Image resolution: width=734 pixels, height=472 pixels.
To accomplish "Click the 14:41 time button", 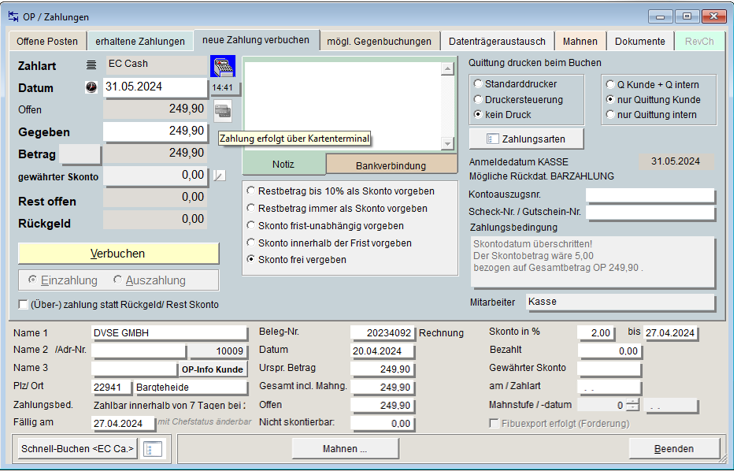I will tap(223, 88).
